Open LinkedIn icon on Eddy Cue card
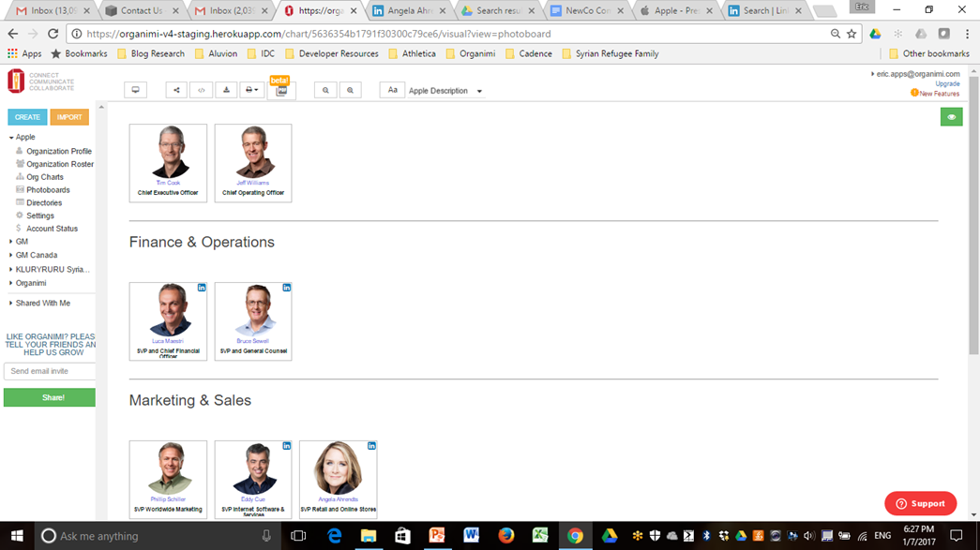This screenshot has height=550, width=980. [286, 446]
